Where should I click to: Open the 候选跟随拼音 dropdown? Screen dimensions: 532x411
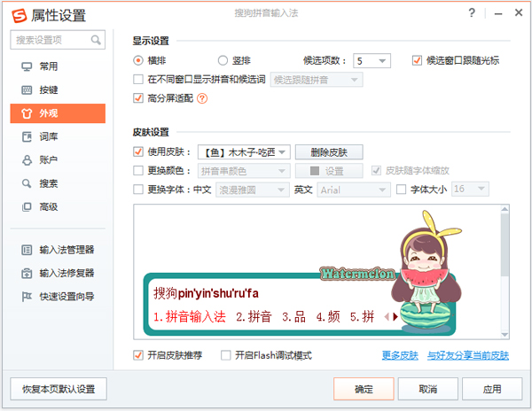(x=317, y=80)
